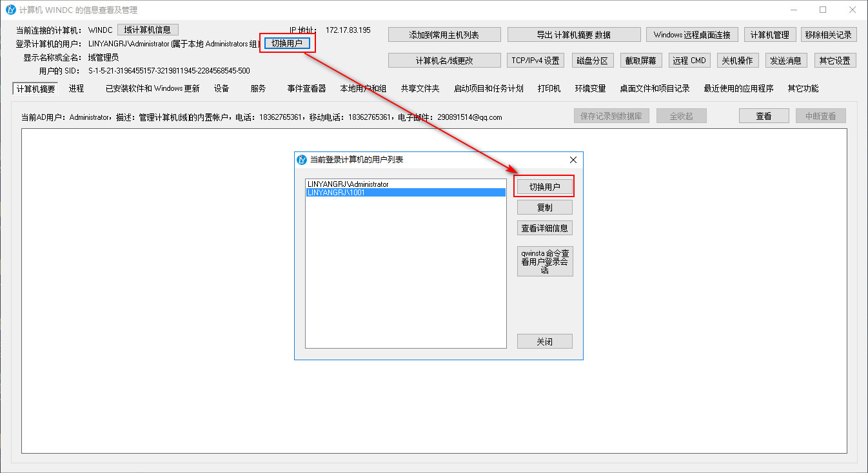The height and width of the screenshot is (473, 868).
Task: Click 关闭 button in the dialog
Action: pos(545,342)
